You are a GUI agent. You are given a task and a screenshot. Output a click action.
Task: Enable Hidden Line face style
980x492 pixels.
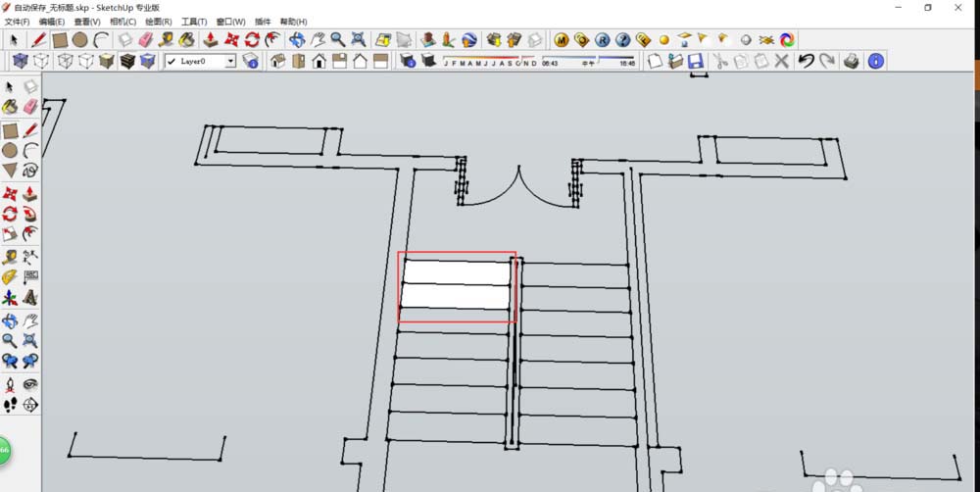click(85, 61)
